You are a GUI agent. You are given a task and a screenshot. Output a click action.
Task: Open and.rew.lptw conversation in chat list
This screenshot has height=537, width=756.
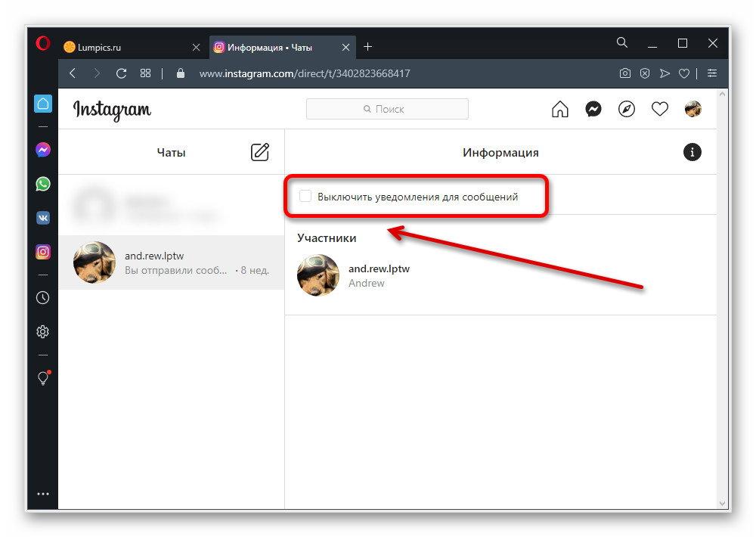click(x=172, y=262)
